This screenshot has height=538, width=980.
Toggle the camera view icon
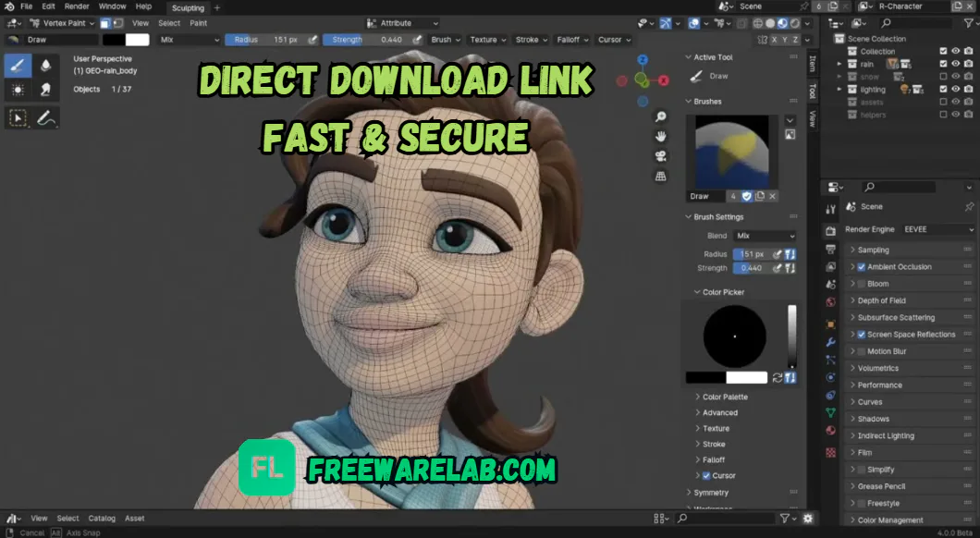[661, 156]
